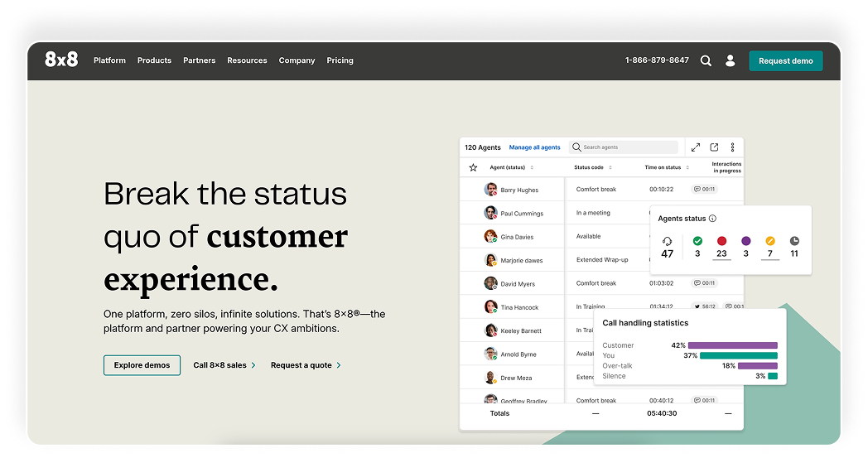Select the yellow status icon
Viewport: 868px width, 458px height.
coord(770,241)
